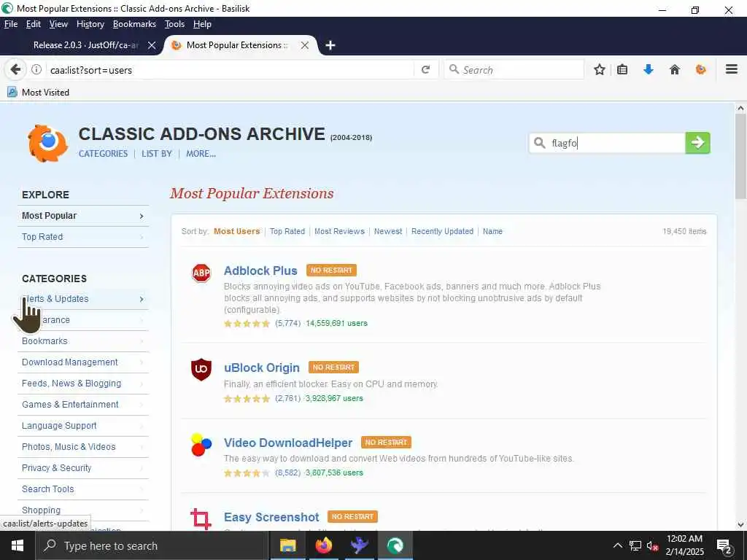Open Language Support category
This screenshot has height=560, width=747.
[83, 426]
